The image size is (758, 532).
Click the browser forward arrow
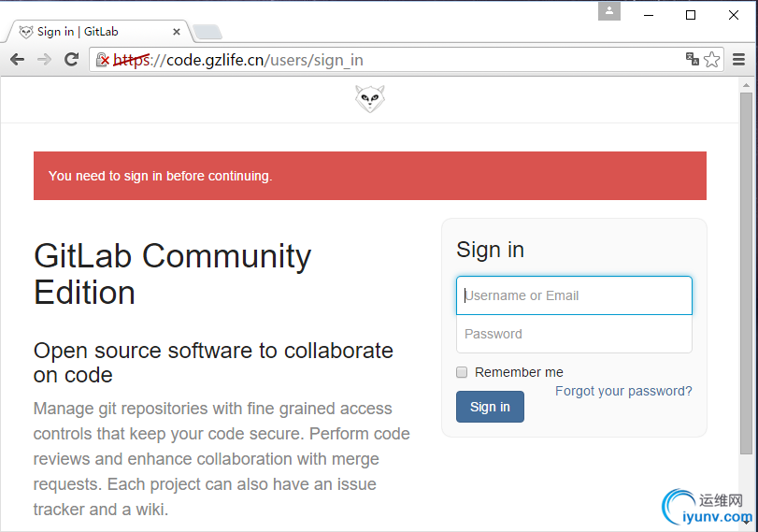pos(44,60)
